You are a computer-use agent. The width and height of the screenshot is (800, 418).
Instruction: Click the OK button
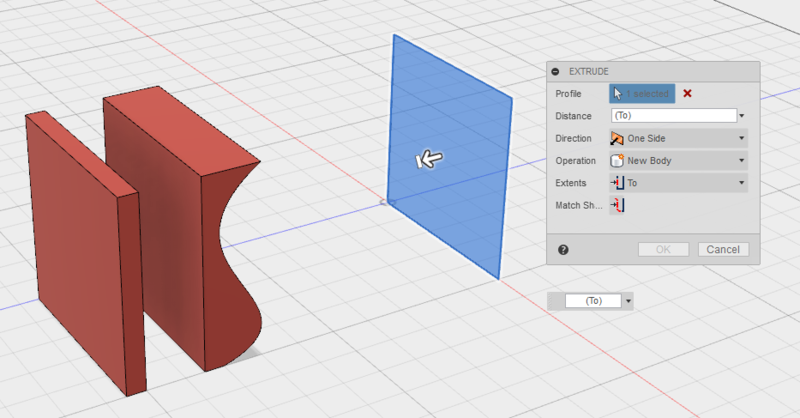pos(663,250)
